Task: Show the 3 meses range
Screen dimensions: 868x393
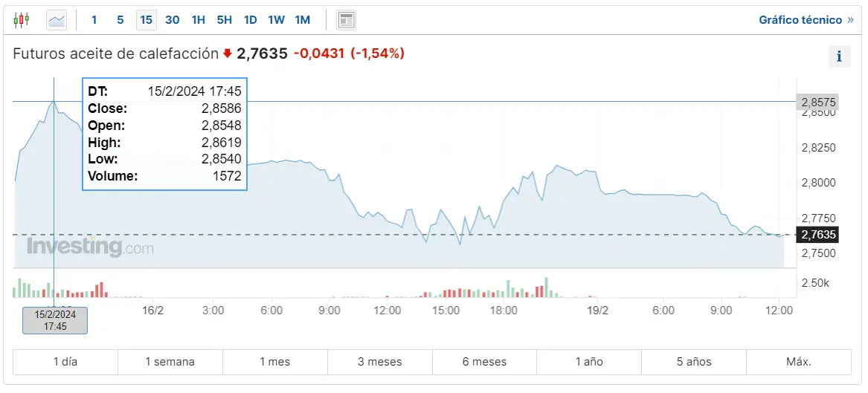Action: tap(379, 362)
